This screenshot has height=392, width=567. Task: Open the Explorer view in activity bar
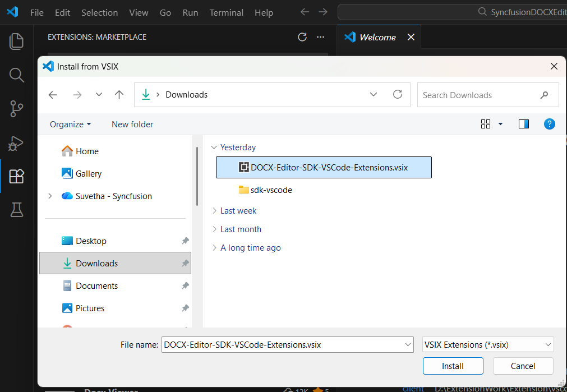click(16, 41)
